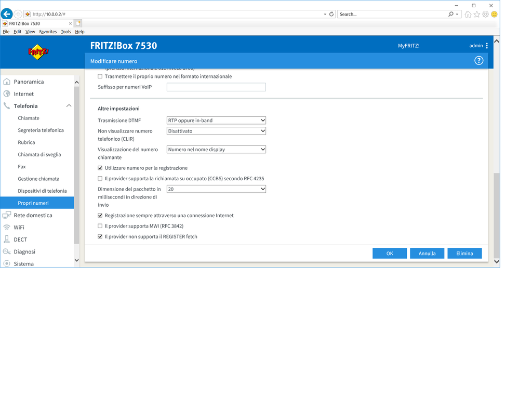This screenshot has width=532, height=399.
Task: Open the Tools menu
Action: click(x=65, y=32)
